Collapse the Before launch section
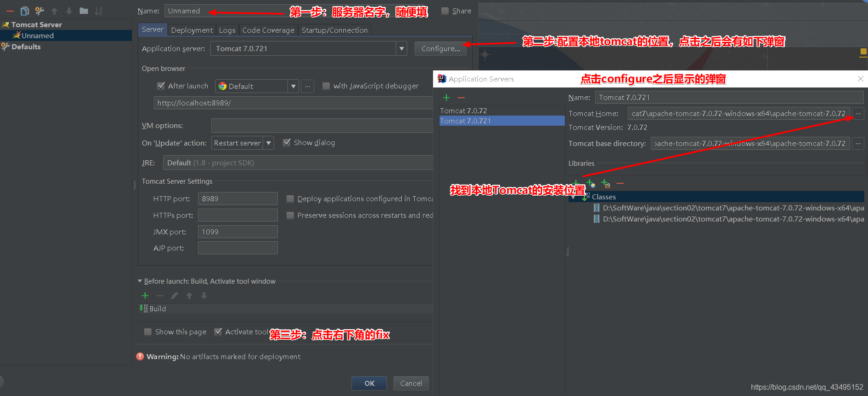The image size is (868, 396). click(x=140, y=281)
